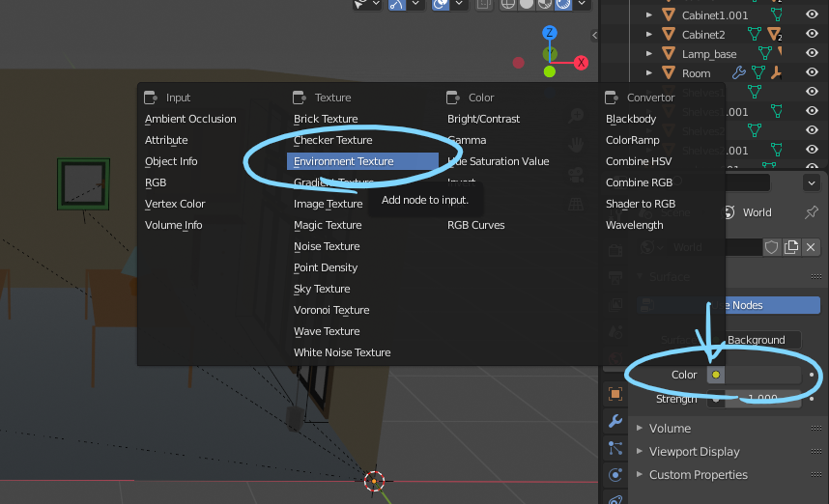The height and width of the screenshot is (504, 829).
Task: Click the blue Z axis on the viewport gizmo
Action: [x=550, y=33]
